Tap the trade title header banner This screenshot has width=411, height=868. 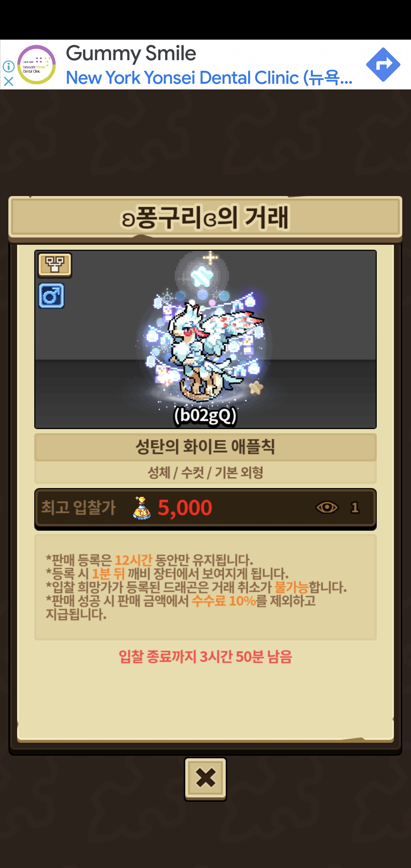(205, 218)
